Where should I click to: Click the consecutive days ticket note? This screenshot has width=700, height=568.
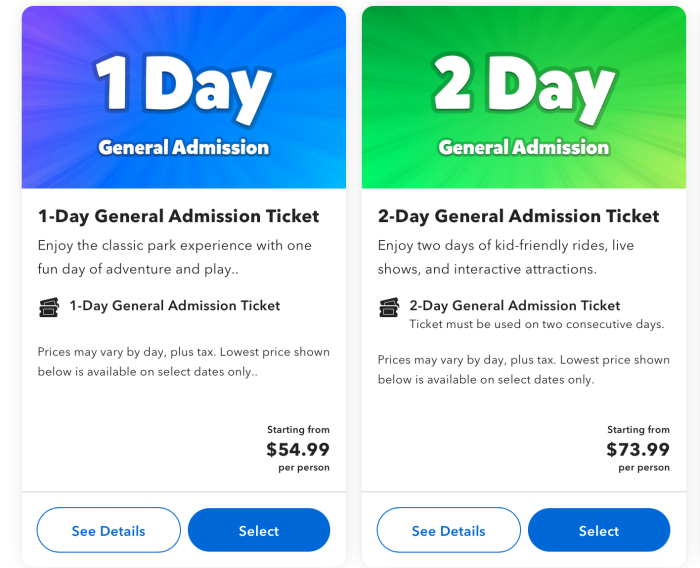click(537, 324)
